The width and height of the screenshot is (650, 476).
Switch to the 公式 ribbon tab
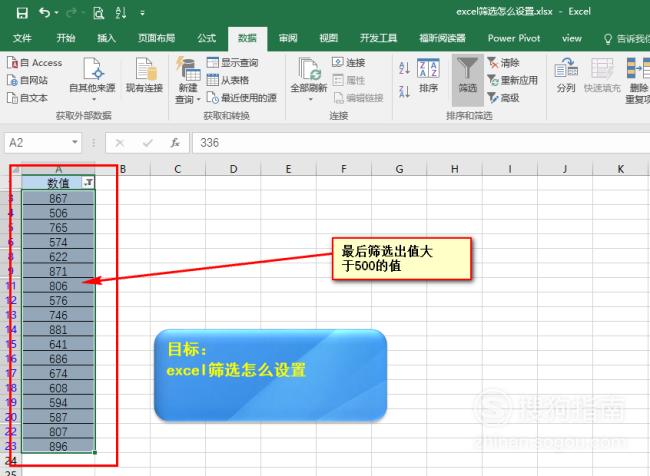coord(206,38)
